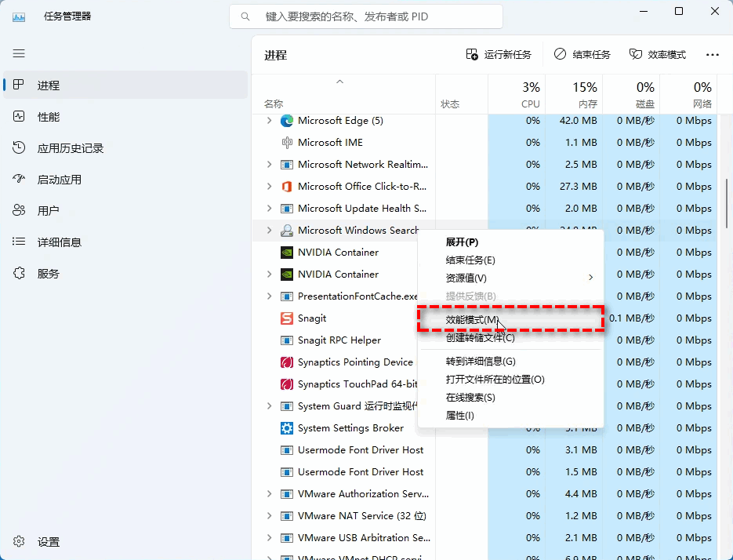Click the Microsoft Edge process icon
This screenshot has width=733, height=560.
pos(287,121)
